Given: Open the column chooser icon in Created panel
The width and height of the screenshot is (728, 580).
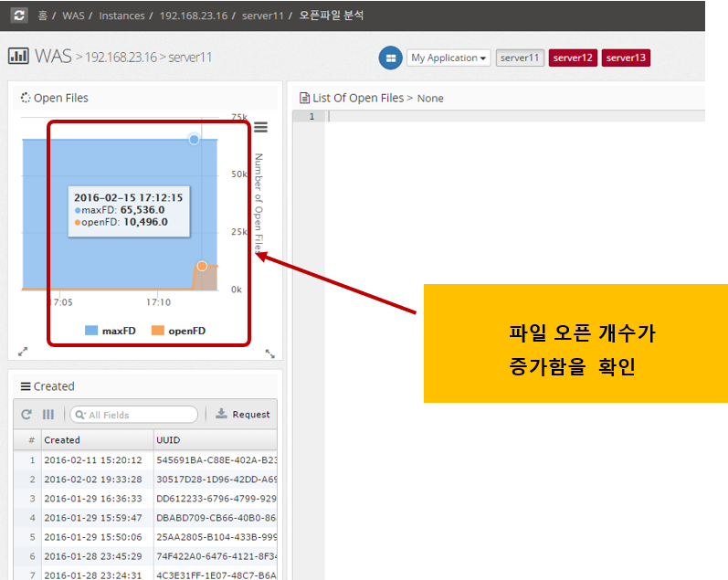Looking at the screenshot, I should coord(48,415).
